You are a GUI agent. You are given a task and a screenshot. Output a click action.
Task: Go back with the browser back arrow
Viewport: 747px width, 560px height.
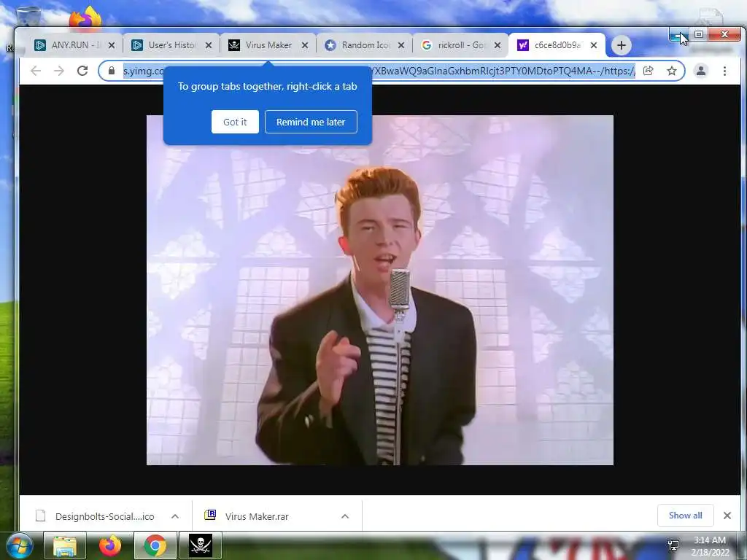coord(36,71)
